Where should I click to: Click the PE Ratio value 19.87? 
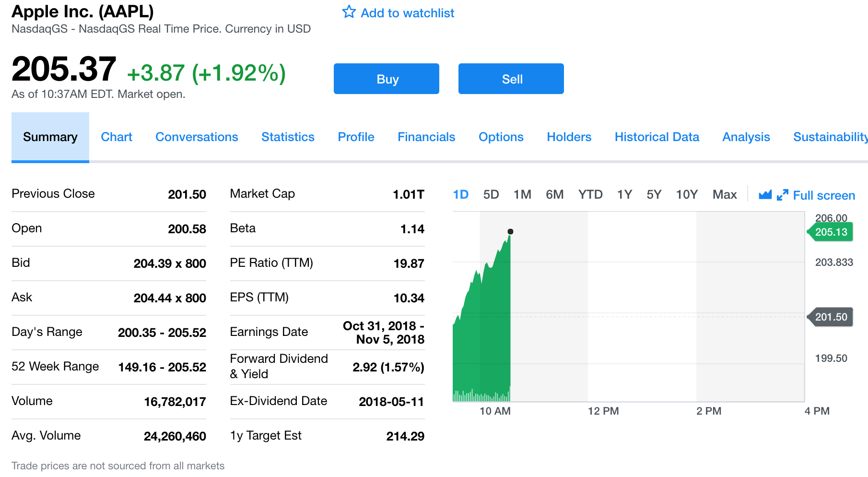409,263
